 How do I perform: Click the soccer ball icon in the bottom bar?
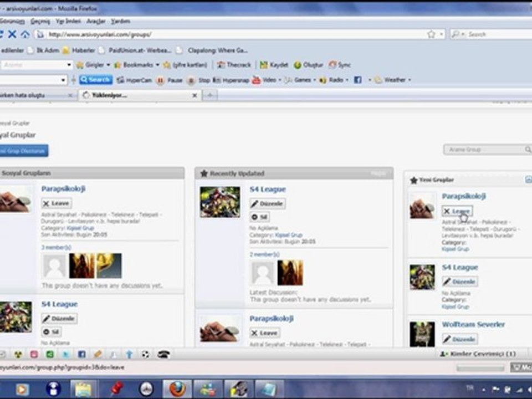[x=146, y=355]
